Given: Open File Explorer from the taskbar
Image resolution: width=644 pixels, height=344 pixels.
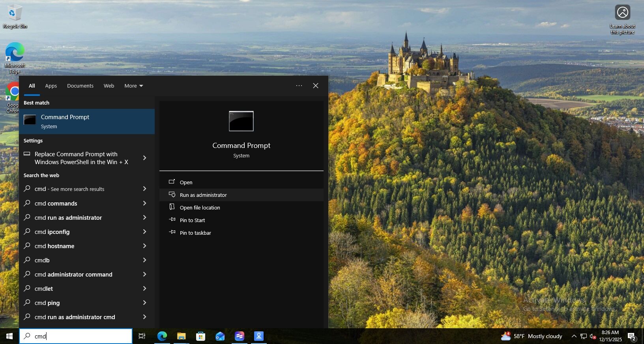Looking at the screenshot, I should [x=181, y=336].
